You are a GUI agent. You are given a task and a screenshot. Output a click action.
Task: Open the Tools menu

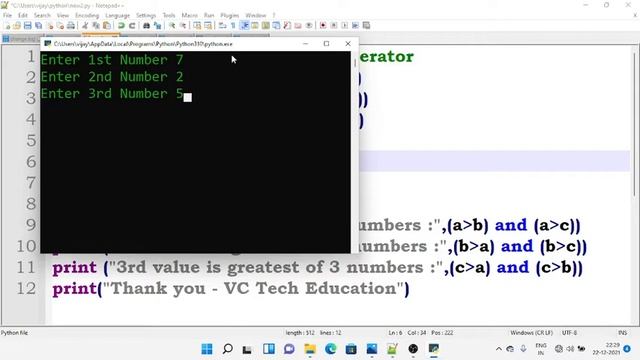pyautogui.click(x=169, y=15)
